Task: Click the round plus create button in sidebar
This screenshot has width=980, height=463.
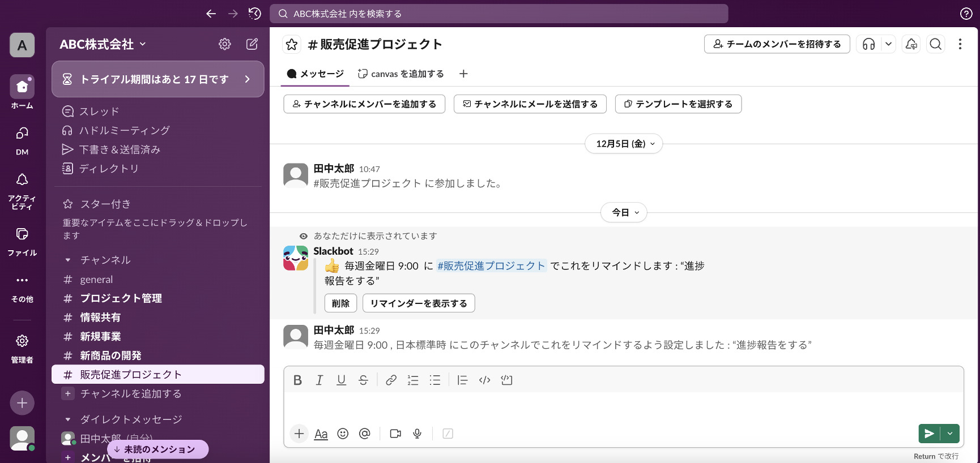Action: coord(22,403)
